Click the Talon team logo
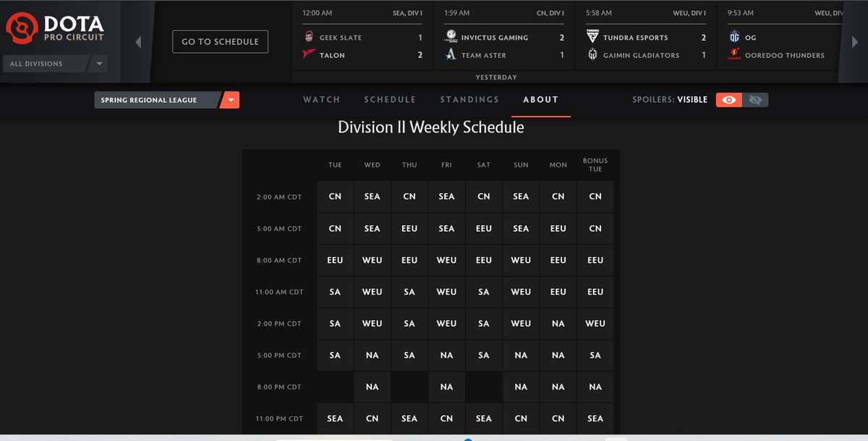The height and width of the screenshot is (441, 868). tap(309, 55)
